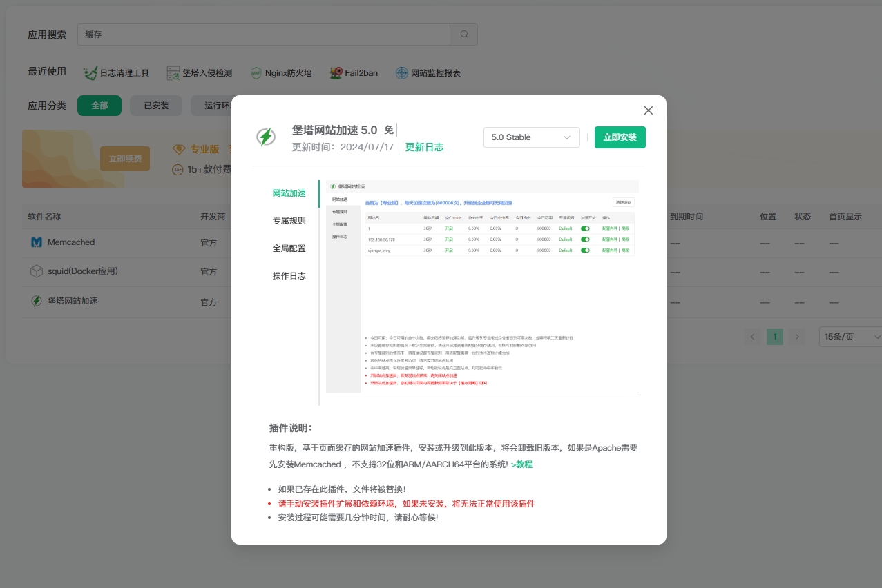Select the 已安装 category filter
Screen dimensions: 882x588
[156, 106]
